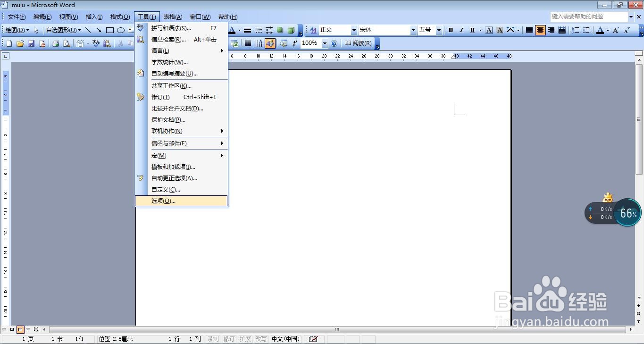Expand the 联机协作(N) submenu
The height and width of the screenshot is (344, 644).
(181, 131)
